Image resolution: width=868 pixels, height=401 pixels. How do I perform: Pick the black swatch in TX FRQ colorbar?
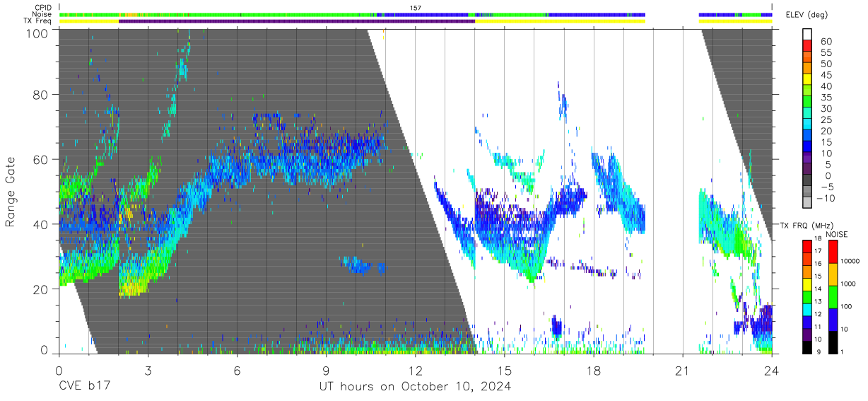[x=807, y=347]
